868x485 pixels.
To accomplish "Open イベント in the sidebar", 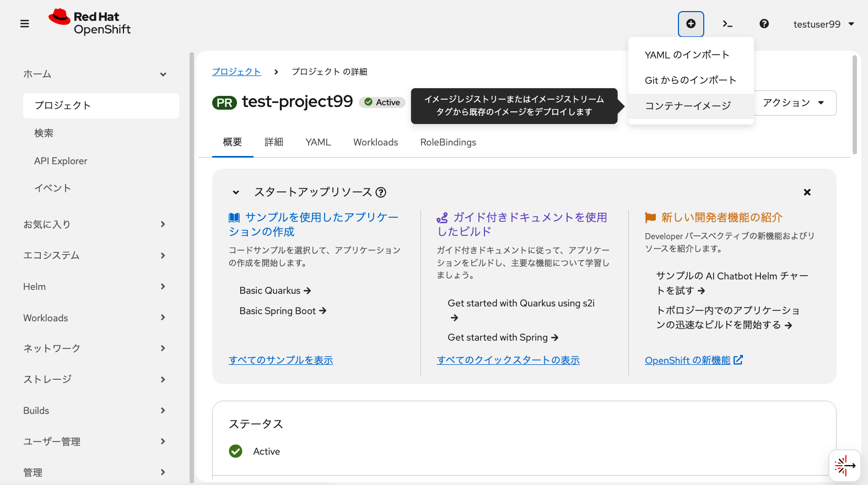I will pyautogui.click(x=101, y=188).
